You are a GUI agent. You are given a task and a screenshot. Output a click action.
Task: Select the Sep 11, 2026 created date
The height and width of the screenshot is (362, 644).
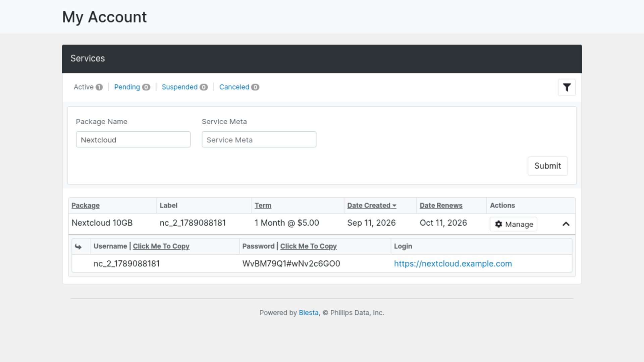371,223
